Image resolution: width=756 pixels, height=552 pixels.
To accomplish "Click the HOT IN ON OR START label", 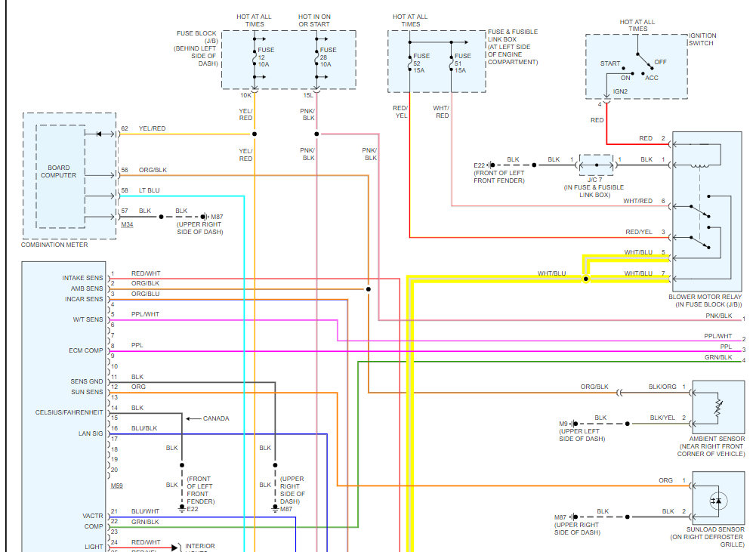I will pyautogui.click(x=314, y=20).
